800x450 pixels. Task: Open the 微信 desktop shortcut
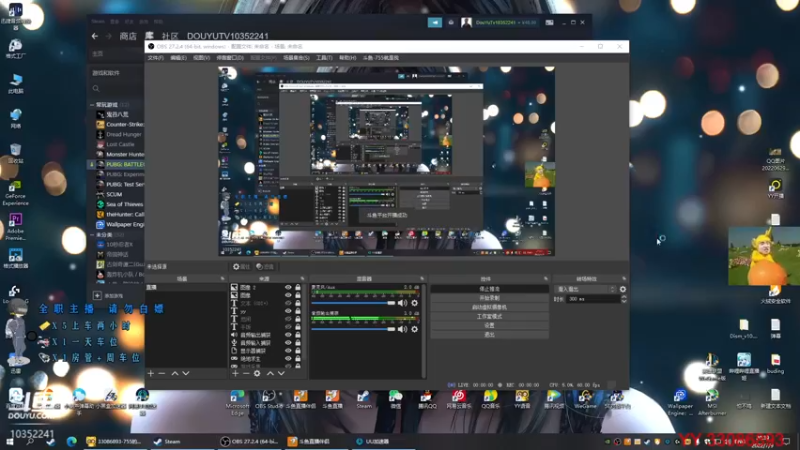[395, 399]
